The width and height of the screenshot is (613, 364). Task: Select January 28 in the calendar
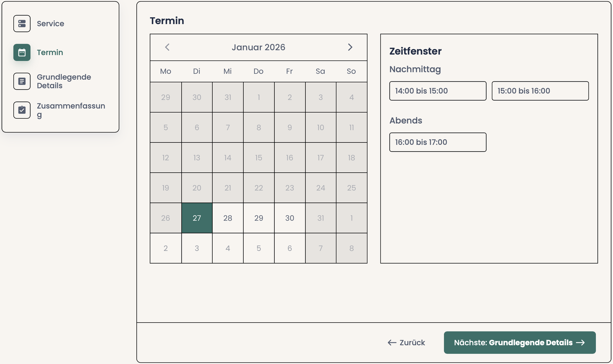point(228,218)
